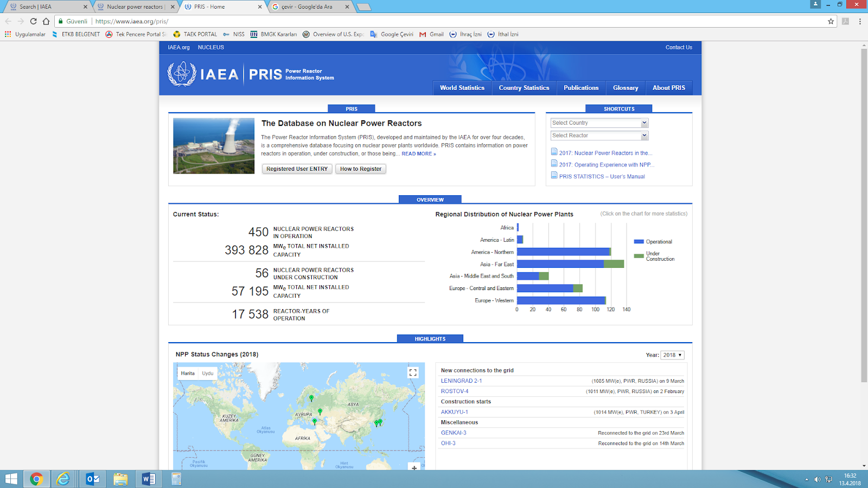
Task: Click the browser forward arrow
Action: point(21,21)
